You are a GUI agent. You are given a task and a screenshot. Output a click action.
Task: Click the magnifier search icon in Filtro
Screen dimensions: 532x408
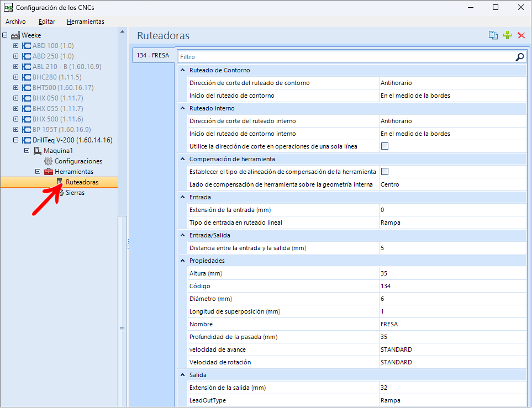519,57
